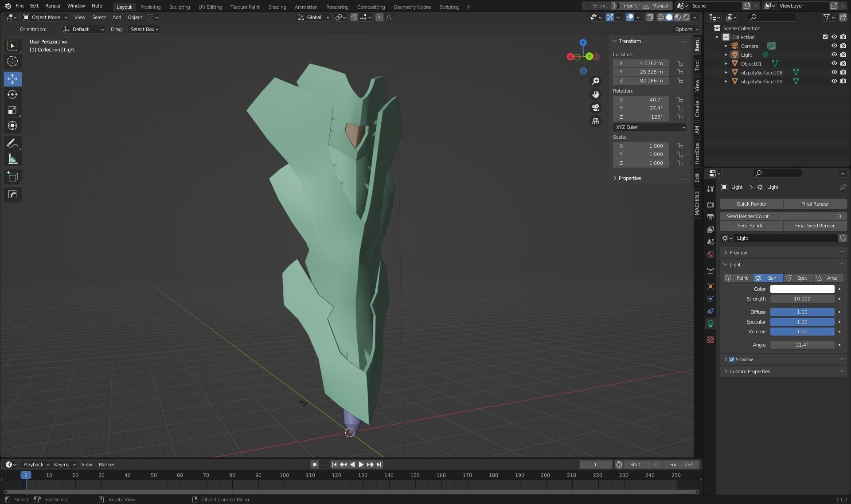Switch to the Shading workspace tab
This screenshot has height=504, width=851.
tap(277, 7)
